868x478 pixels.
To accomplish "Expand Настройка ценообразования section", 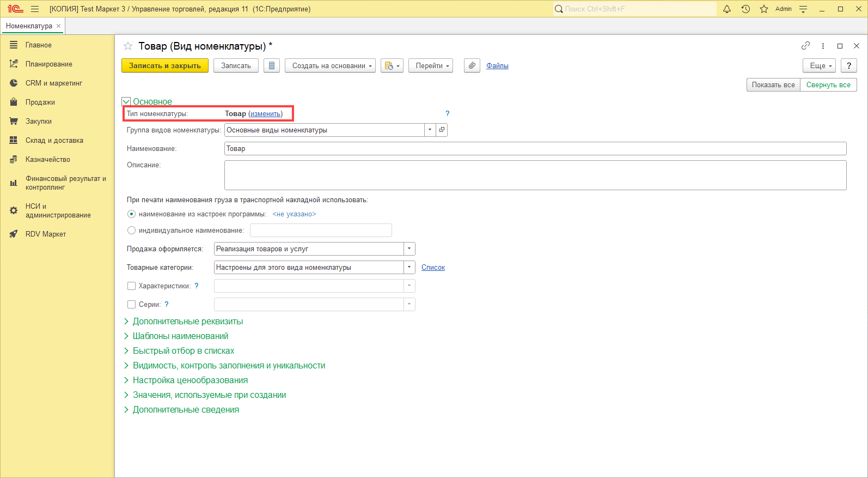I will (190, 380).
